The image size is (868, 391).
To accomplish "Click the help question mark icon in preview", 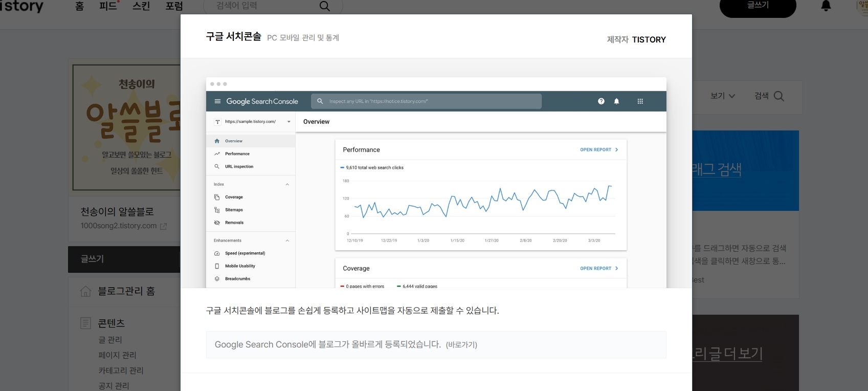I will point(601,101).
